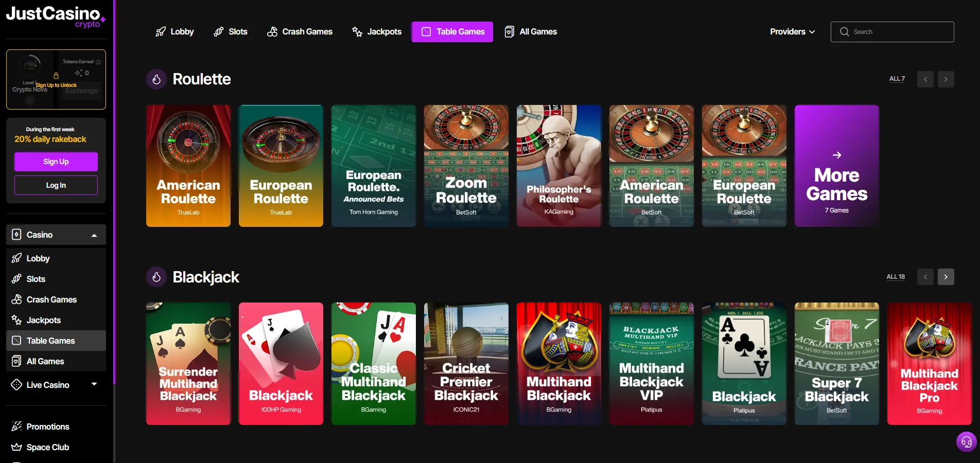
Task: Open the Providers dropdown
Action: (x=792, y=31)
